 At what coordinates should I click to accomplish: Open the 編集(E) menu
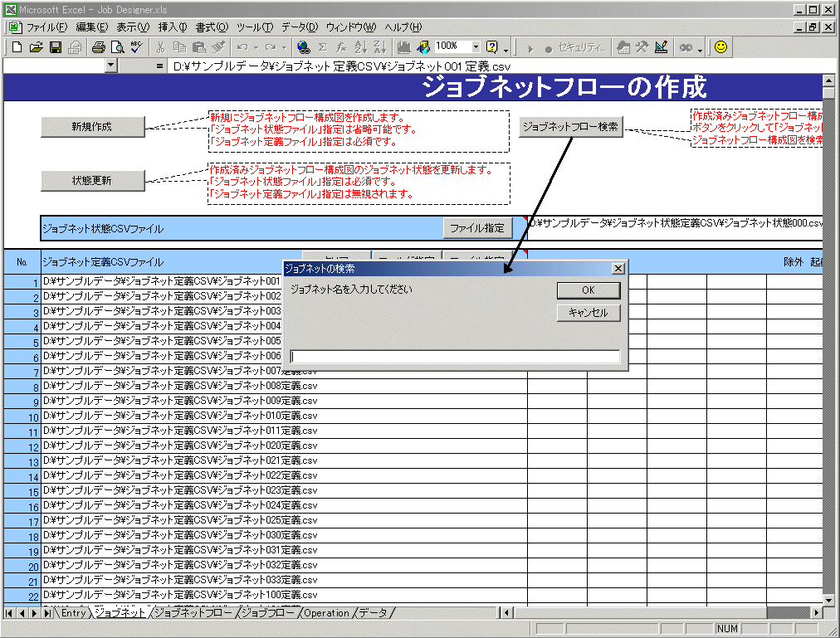pos(91,27)
